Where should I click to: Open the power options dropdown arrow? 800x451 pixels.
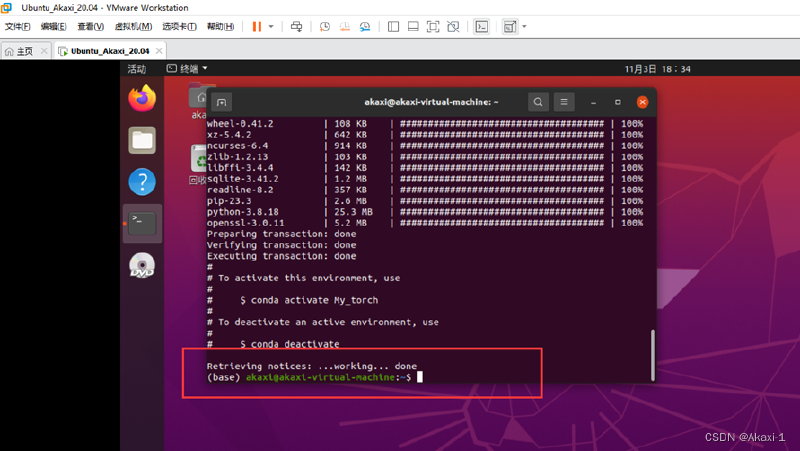(271, 27)
